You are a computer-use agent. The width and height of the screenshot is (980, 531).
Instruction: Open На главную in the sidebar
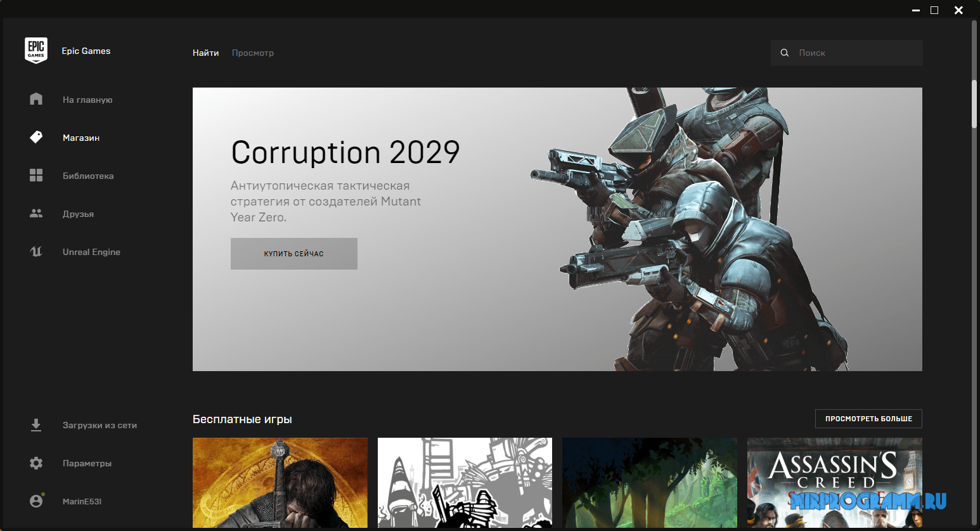click(x=87, y=100)
